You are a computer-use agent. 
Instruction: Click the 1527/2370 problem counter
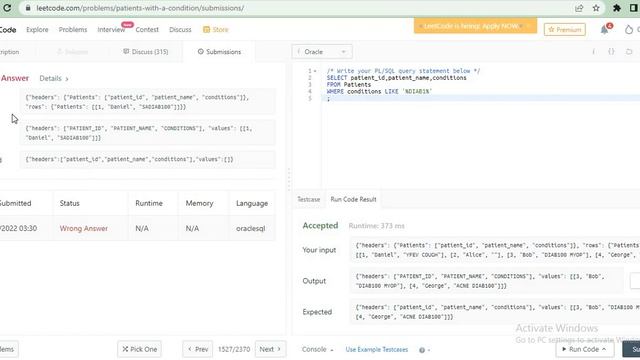pos(234,349)
